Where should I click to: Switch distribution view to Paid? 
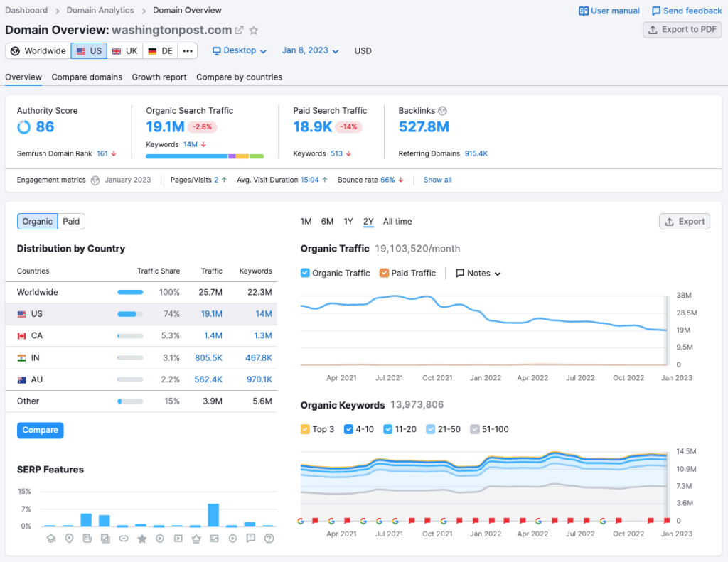click(x=72, y=222)
